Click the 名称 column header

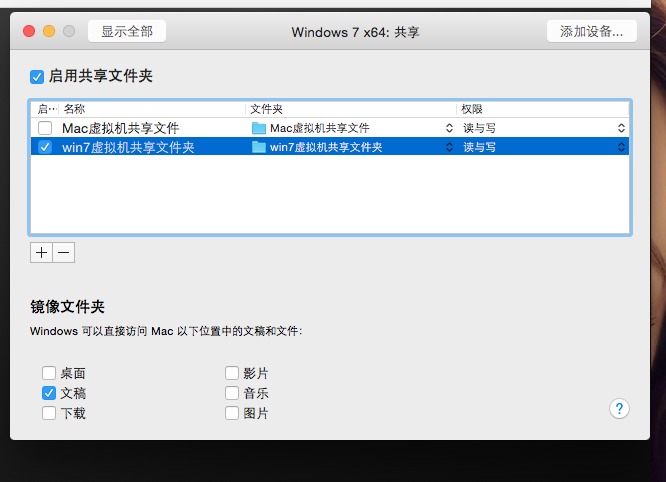[152, 109]
